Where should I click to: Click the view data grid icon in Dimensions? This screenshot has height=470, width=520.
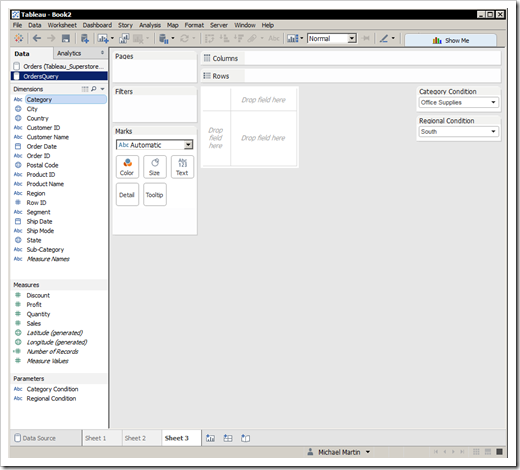coord(85,89)
